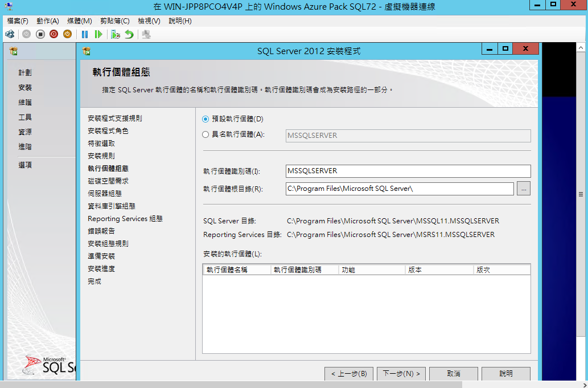588x388 pixels.
Task: Open the 剪貼簿(C) menu
Action: click(115, 21)
